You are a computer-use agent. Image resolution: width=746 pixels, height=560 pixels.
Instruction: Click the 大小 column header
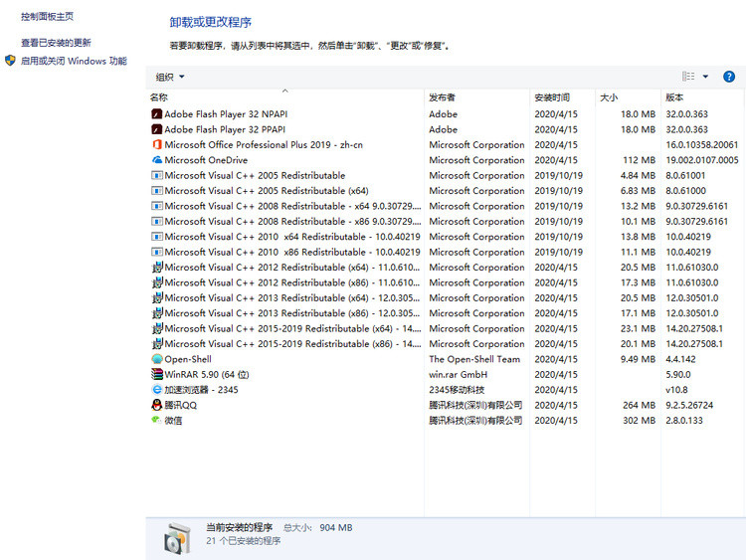point(609,97)
